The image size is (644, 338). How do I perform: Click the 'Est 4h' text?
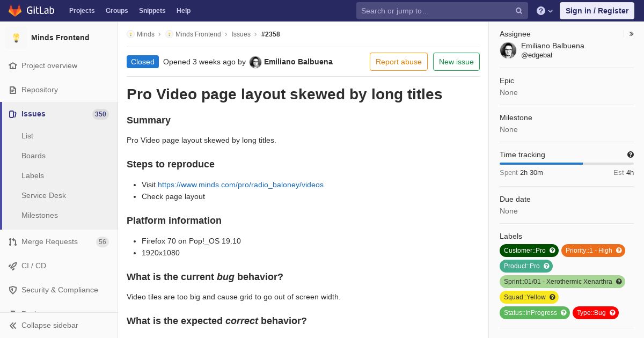tap(624, 173)
